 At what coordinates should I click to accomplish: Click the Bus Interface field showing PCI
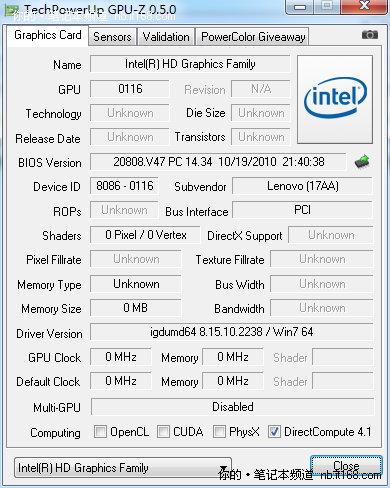tap(303, 210)
